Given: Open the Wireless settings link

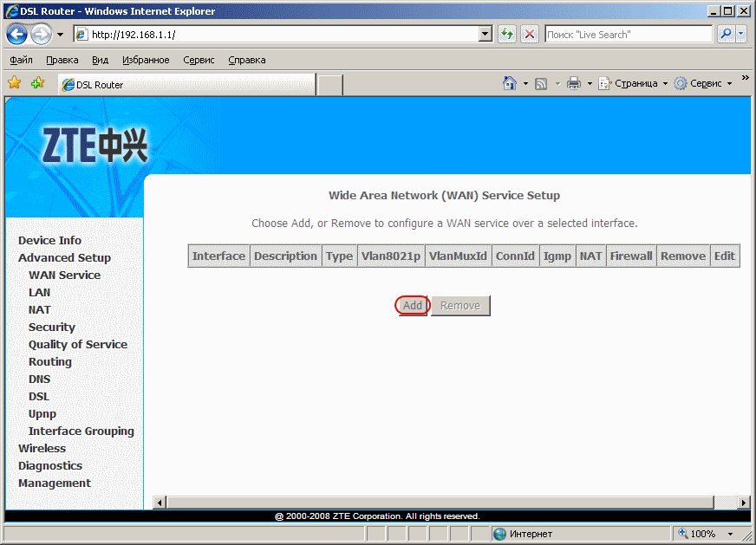Looking at the screenshot, I should coord(42,449).
